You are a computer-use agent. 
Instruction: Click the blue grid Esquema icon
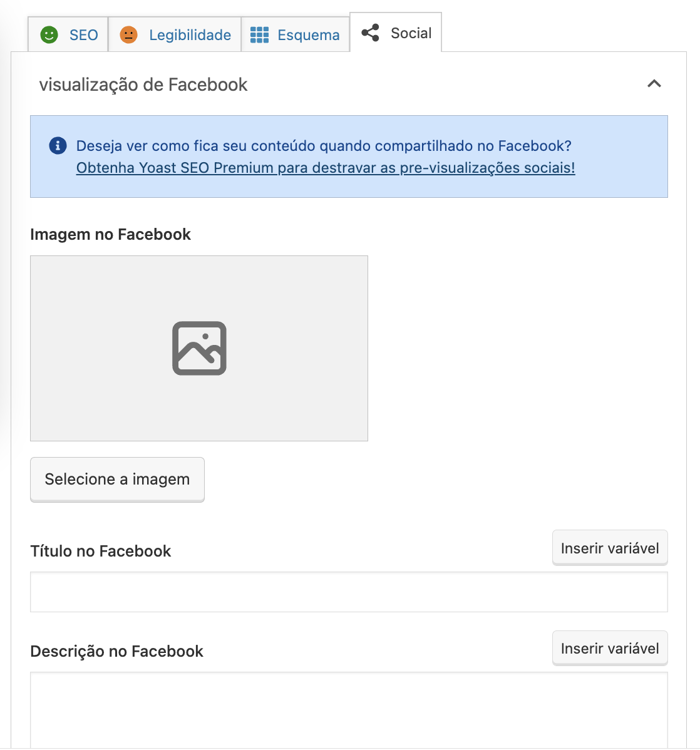(x=259, y=35)
